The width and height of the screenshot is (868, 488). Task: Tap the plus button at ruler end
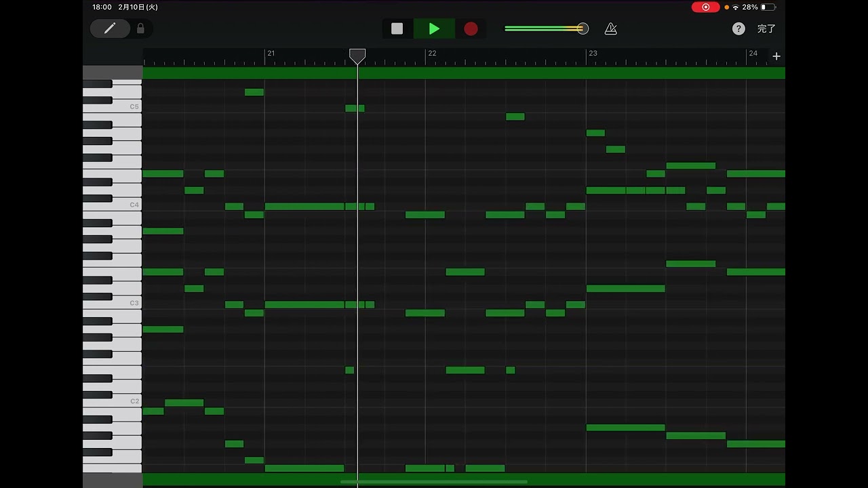[776, 56]
